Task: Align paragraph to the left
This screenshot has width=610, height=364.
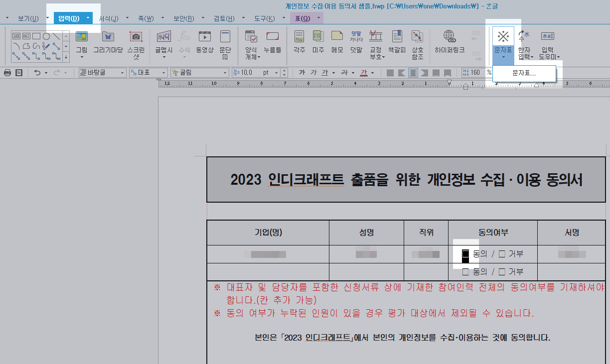Action: 401,73
